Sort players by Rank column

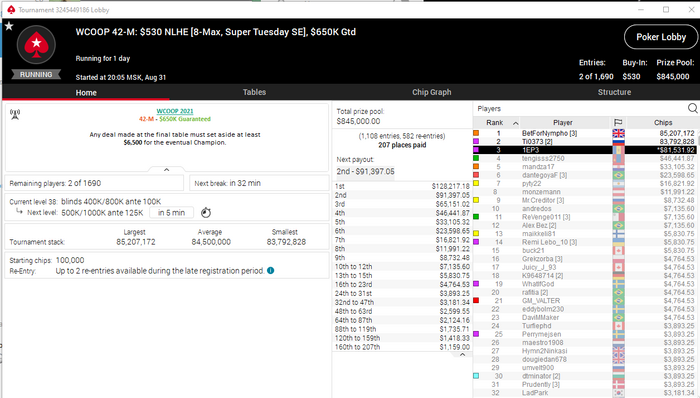click(x=496, y=122)
